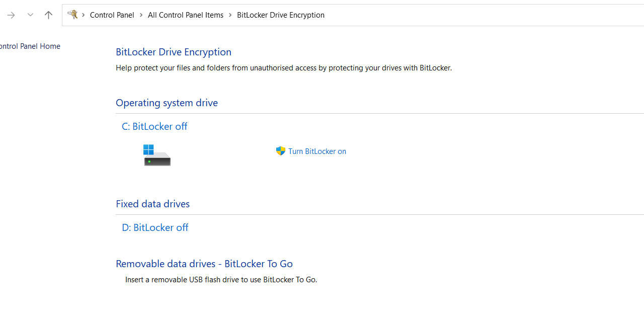Screen dimensions: 644x322
Task: Click the Windows C: drive icon
Action: click(157, 155)
